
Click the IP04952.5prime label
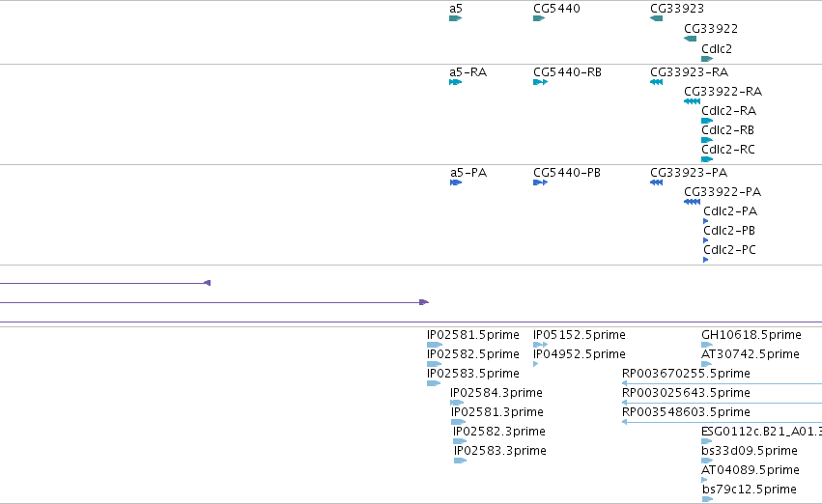pyautogui.click(x=580, y=354)
